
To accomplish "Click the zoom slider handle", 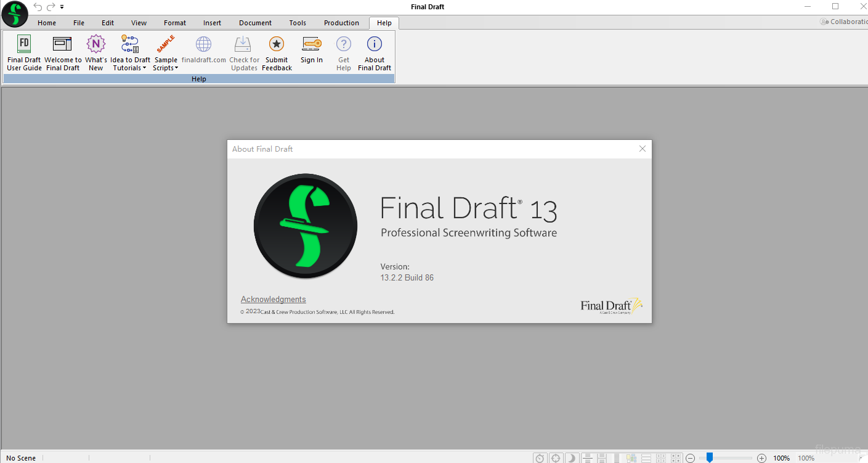I will coord(710,457).
